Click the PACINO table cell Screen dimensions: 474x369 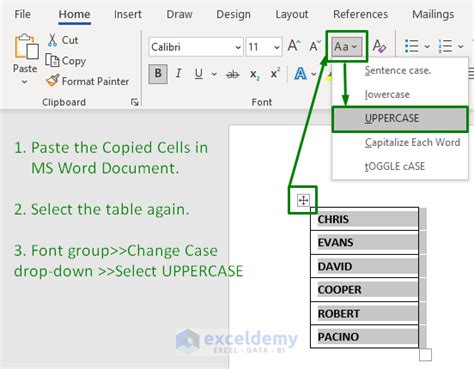pos(364,337)
